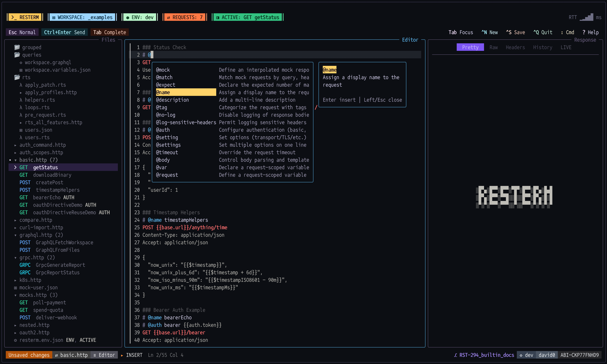Click editor line 25 POST URL
The image size is (607, 364).
pos(191,228)
